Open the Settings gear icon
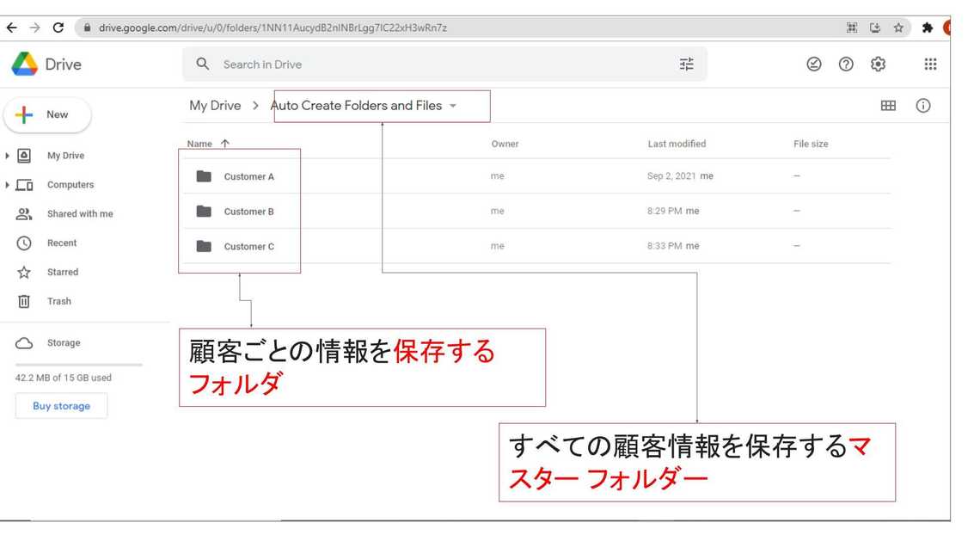The width and height of the screenshot is (980, 535). point(878,65)
